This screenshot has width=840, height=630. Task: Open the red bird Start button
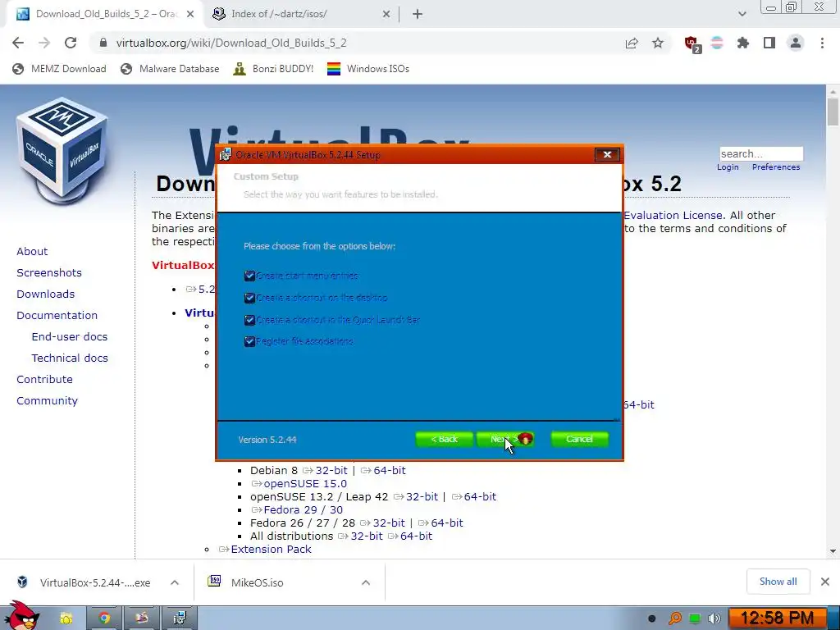[21, 615]
